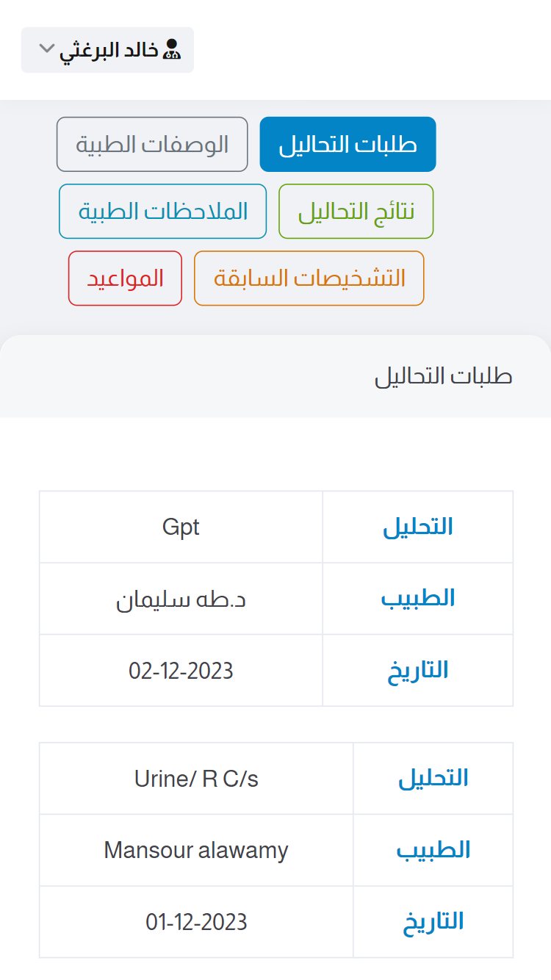Viewport: 551px width, 980px height.
Task: Select نتائج التحاليل
Action: (356, 211)
